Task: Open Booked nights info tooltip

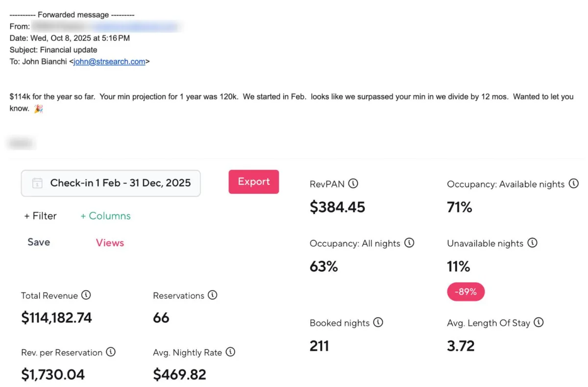Action: pos(378,322)
